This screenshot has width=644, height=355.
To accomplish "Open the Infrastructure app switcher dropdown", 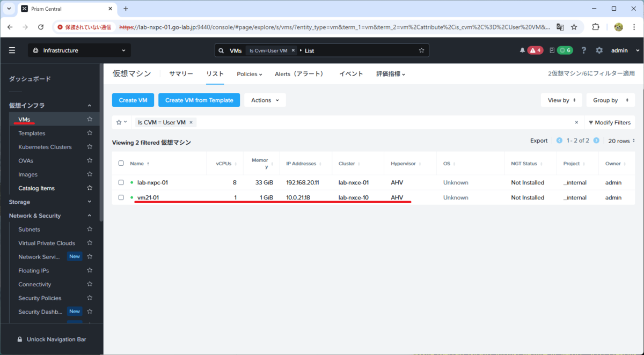I will click(79, 50).
